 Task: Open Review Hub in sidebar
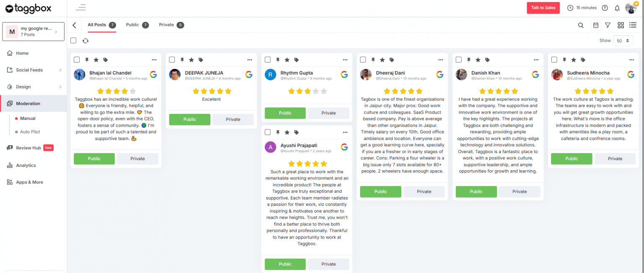[29, 148]
